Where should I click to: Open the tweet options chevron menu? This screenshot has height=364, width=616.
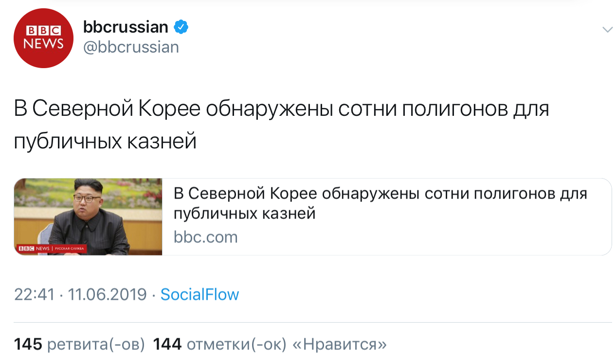607,30
